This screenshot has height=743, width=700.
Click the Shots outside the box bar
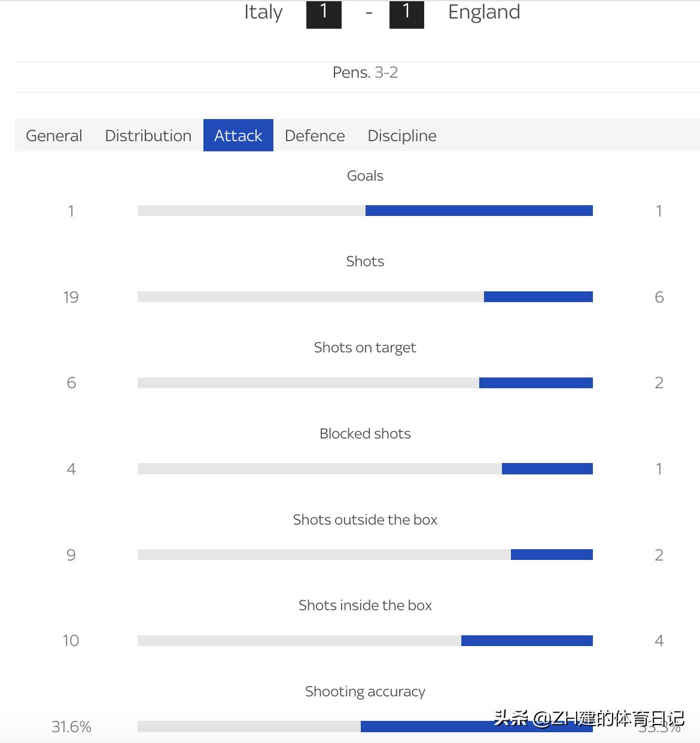tap(365, 555)
